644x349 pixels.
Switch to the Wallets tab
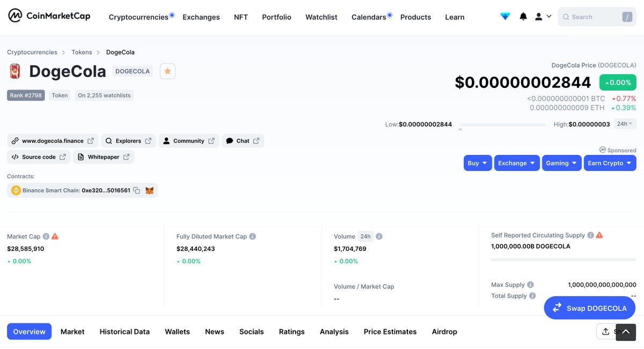[x=178, y=332]
